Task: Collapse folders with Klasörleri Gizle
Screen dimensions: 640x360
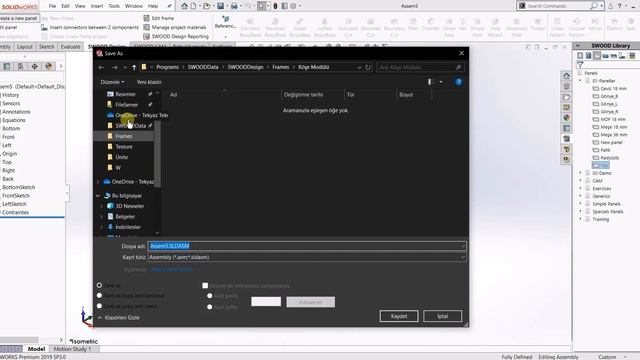Action: [119, 318]
